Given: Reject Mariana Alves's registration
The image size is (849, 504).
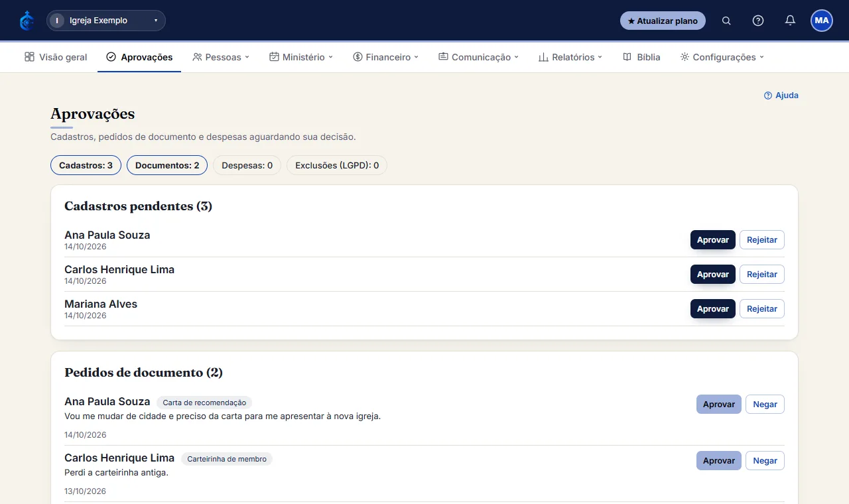Looking at the screenshot, I should [x=762, y=309].
